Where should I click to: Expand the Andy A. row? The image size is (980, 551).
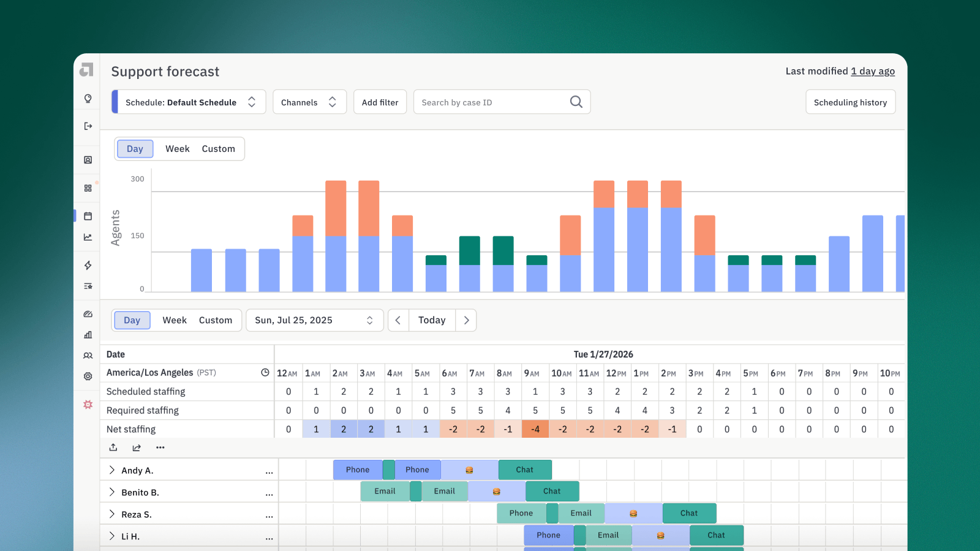coord(111,470)
